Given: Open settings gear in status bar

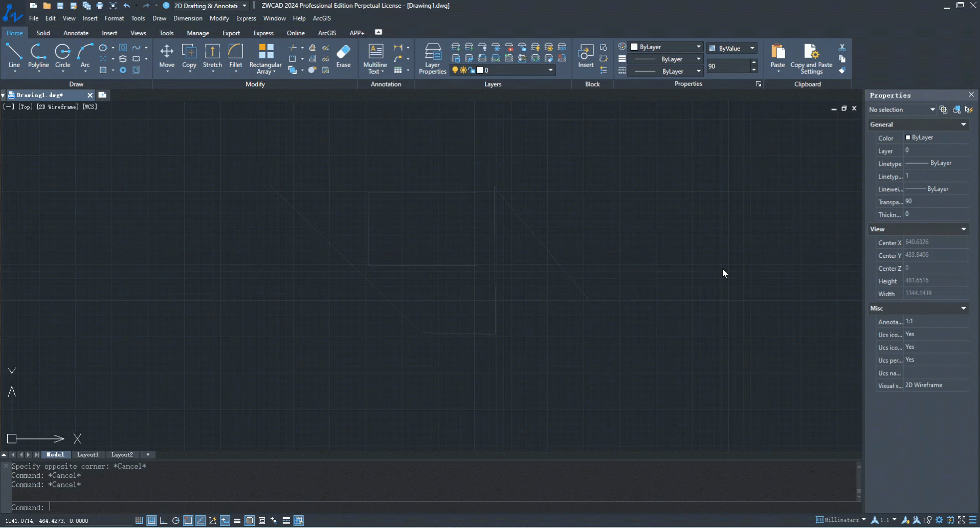Looking at the screenshot, I should coord(939,520).
